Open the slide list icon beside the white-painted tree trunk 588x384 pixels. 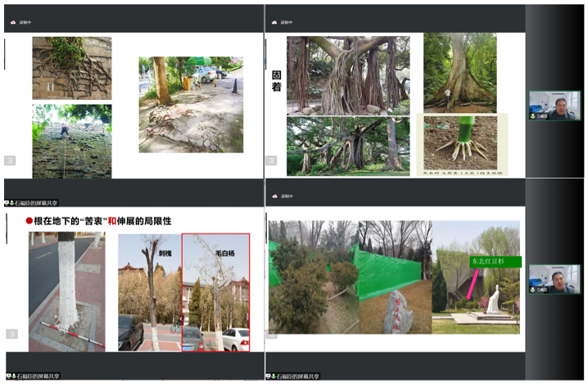coord(10,333)
